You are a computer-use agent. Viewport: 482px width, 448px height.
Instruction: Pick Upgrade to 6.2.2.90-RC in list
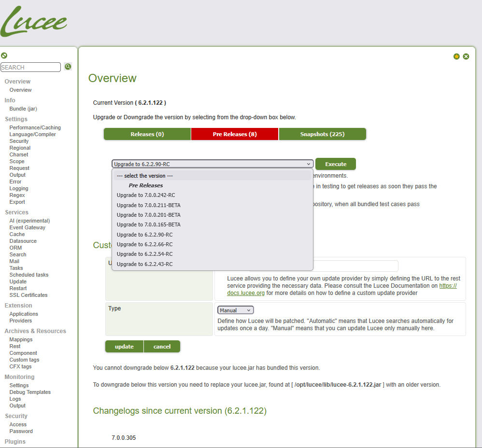pyautogui.click(x=213, y=235)
